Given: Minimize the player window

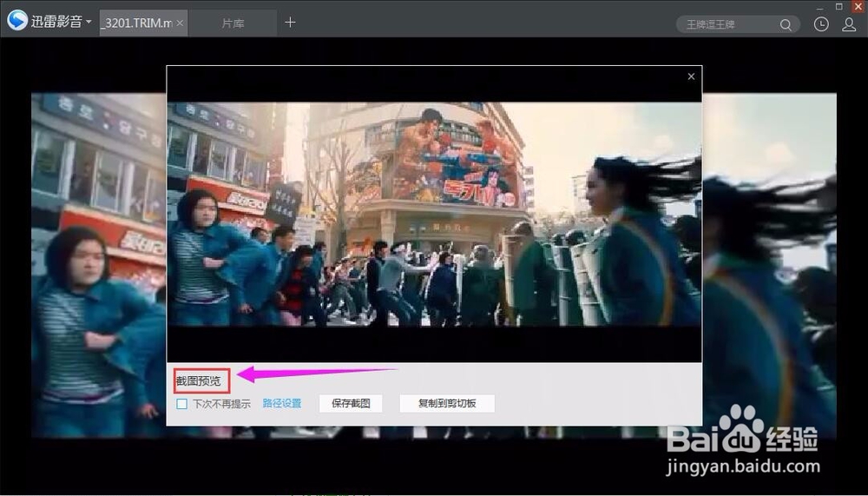Looking at the screenshot, I should click(821, 7).
